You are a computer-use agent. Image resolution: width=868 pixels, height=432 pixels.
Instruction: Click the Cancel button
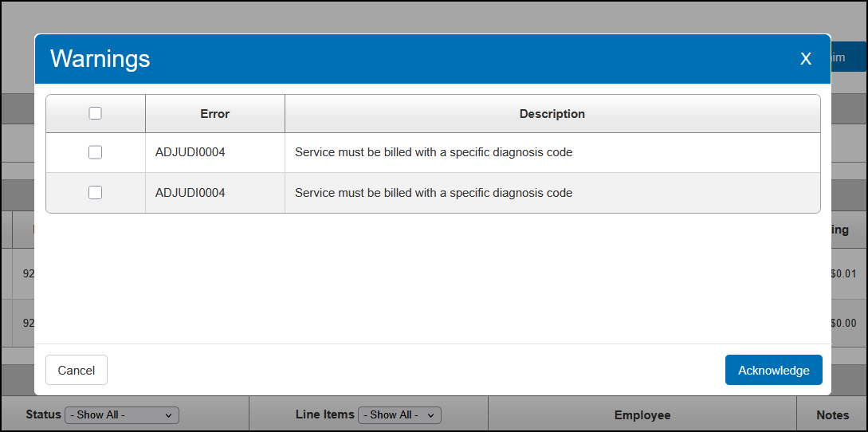[77, 370]
